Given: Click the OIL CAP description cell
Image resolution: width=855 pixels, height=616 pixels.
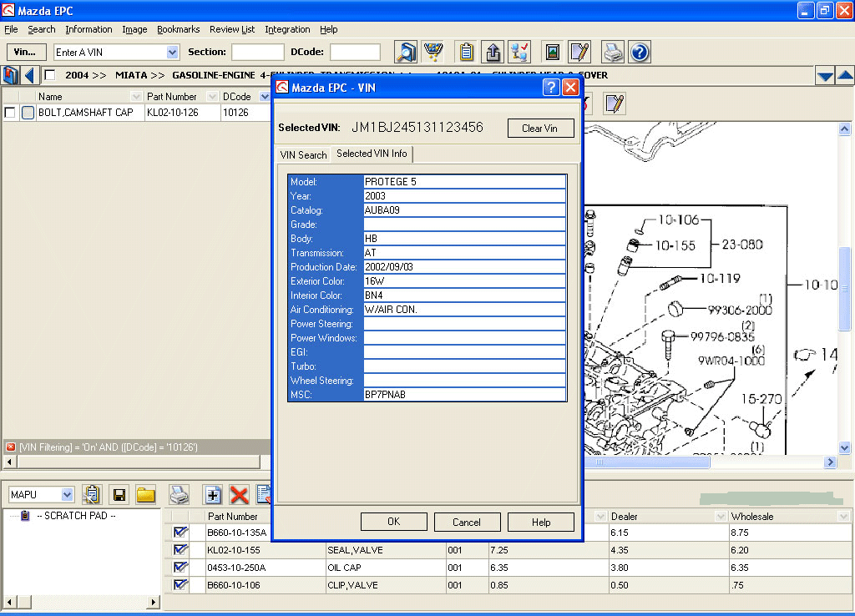Looking at the screenshot, I should coord(386,568).
